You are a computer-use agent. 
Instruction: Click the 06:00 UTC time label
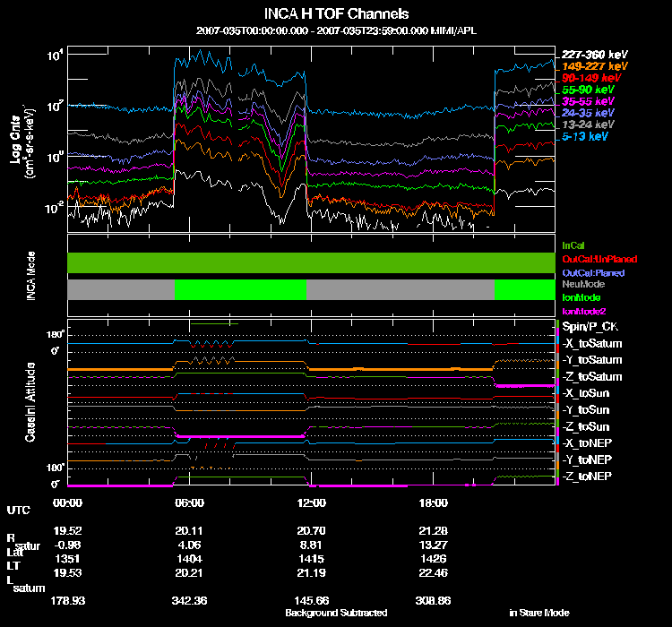tap(189, 503)
